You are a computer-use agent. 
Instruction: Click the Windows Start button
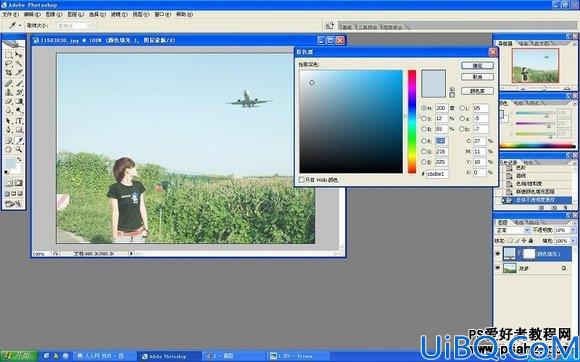pos(18,356)
